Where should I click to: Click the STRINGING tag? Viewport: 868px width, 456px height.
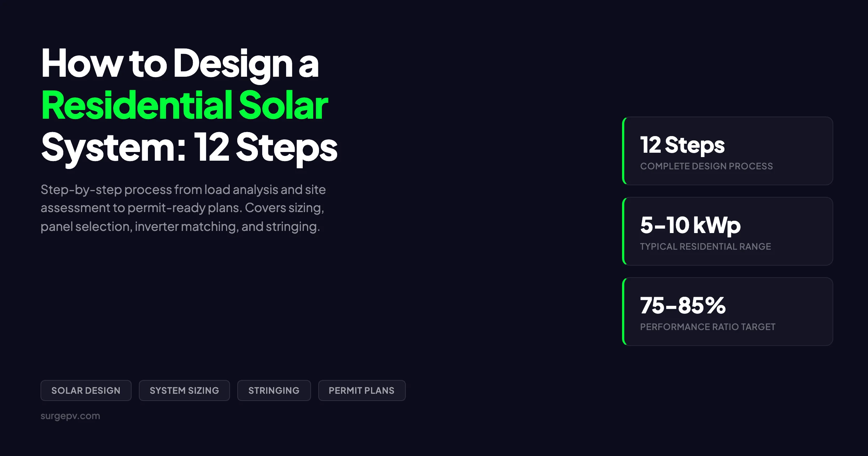tap(274, 390)
